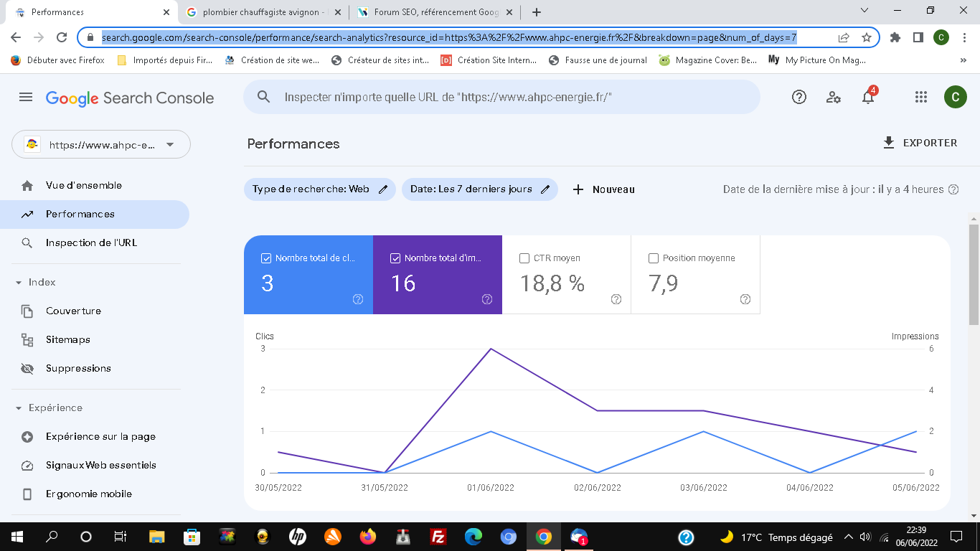Open the green C account avatar
Image resolution: width=980 pixels, height=551 pixels.
pos(955,97)
